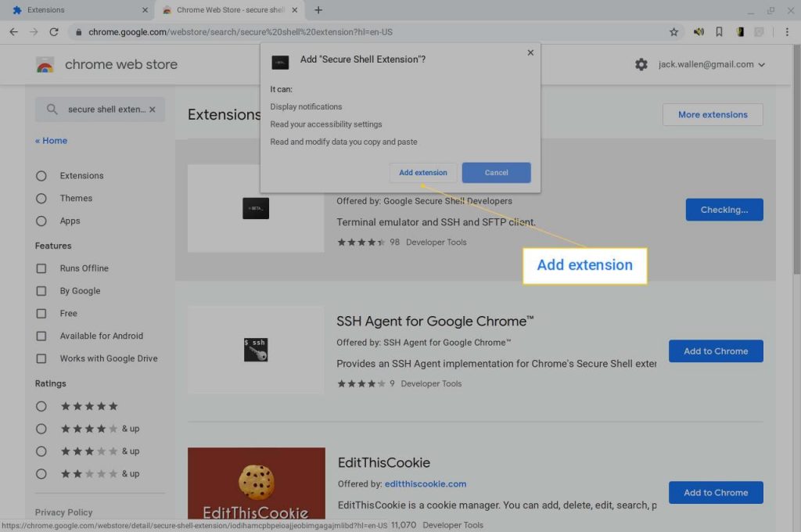
Task: Select the Apps radio button
Action: [x=41, y=221]
